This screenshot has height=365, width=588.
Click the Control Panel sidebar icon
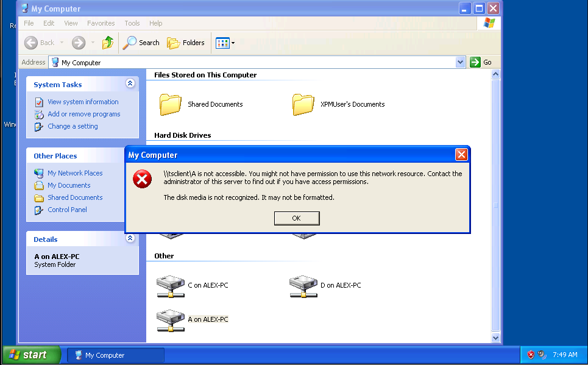coord(39,210)
